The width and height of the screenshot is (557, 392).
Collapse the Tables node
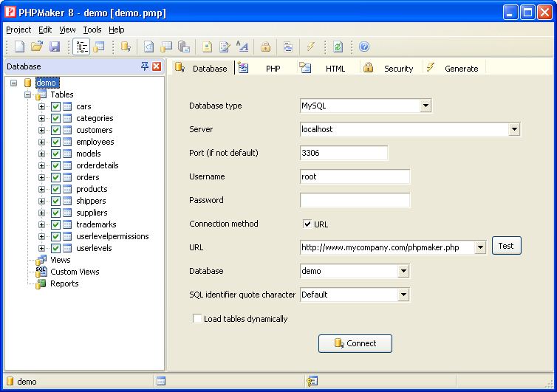coord(27,94)
